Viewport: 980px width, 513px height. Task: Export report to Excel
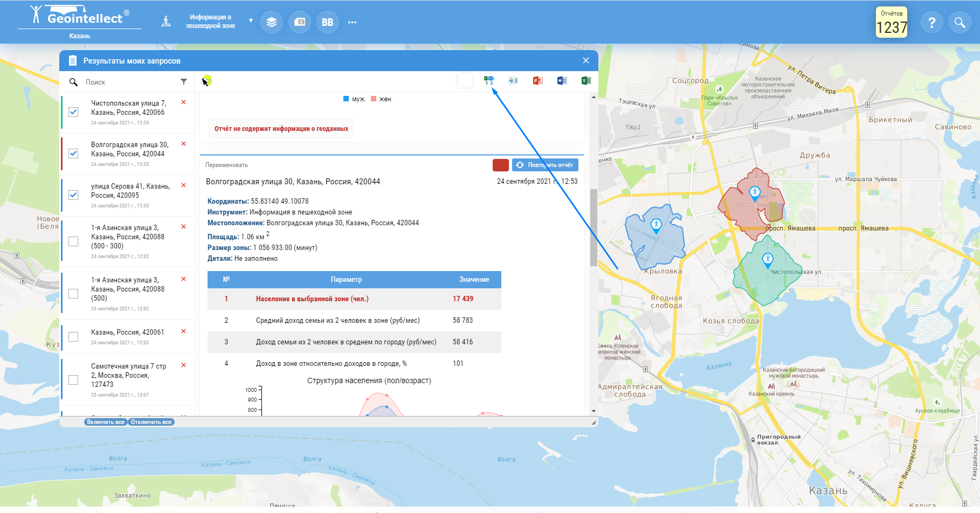[x=586, y=81]
